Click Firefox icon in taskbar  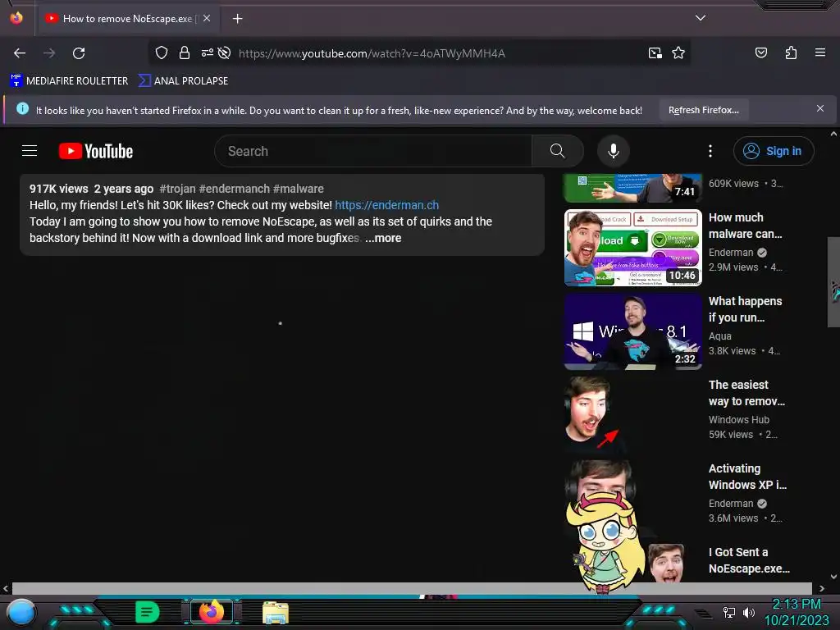click(211, 612)
